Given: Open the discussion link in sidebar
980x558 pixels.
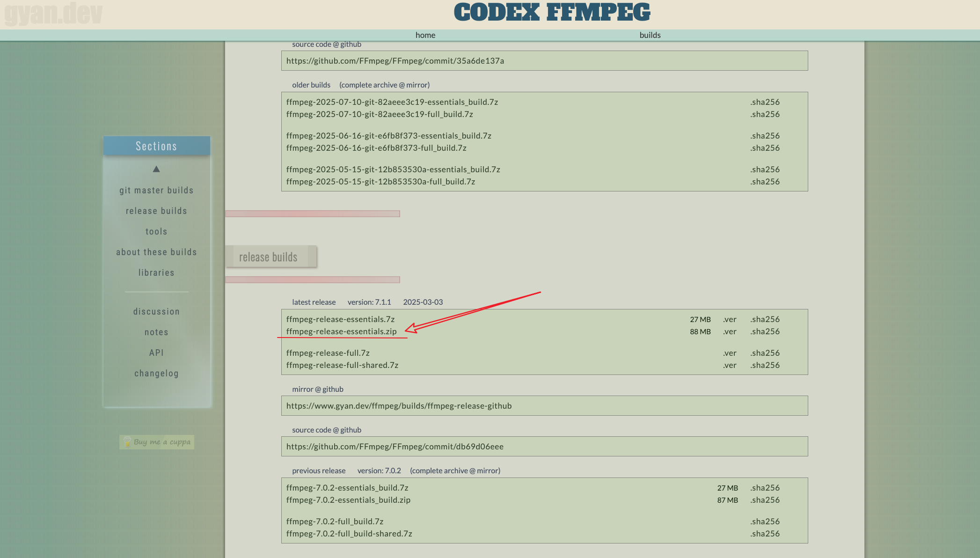Looking at the screenshot, I should pos(156,312).
